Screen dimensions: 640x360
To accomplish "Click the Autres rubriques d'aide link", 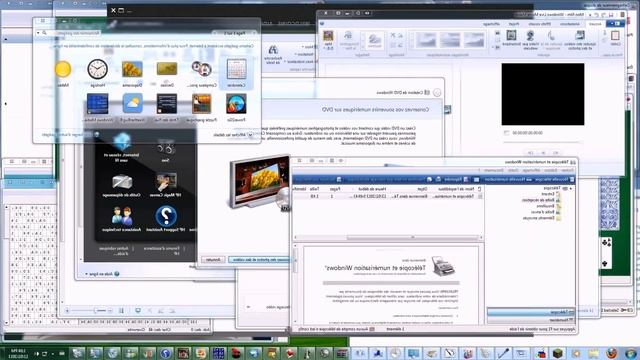I will coord(115,251).
